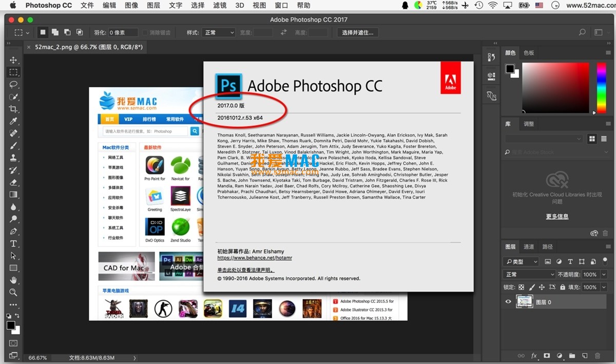Screen dimensions: 616x364
Task: Select the Eraser tool
Action: coord(13,182)
